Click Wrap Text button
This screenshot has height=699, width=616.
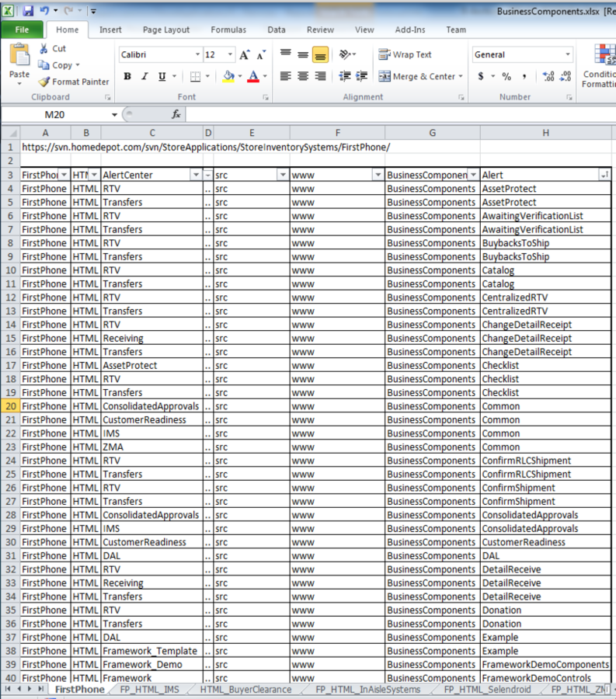[x=405, y=54]
